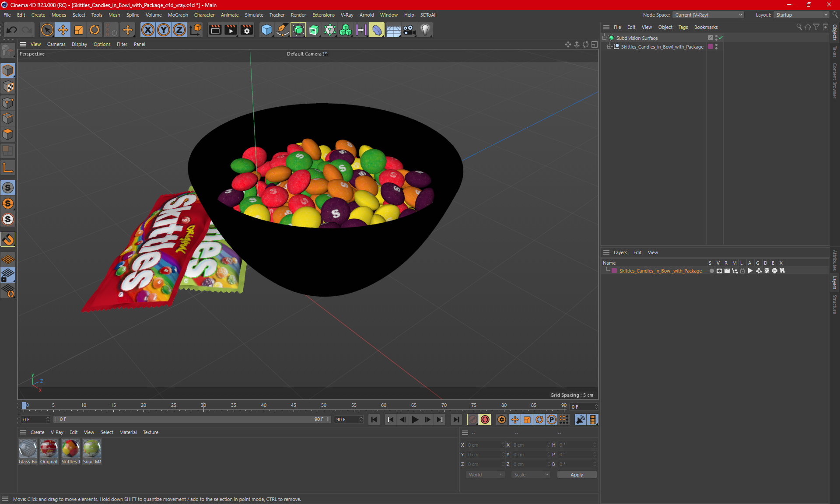Click the layer purple color swatch

pos(614,271)
